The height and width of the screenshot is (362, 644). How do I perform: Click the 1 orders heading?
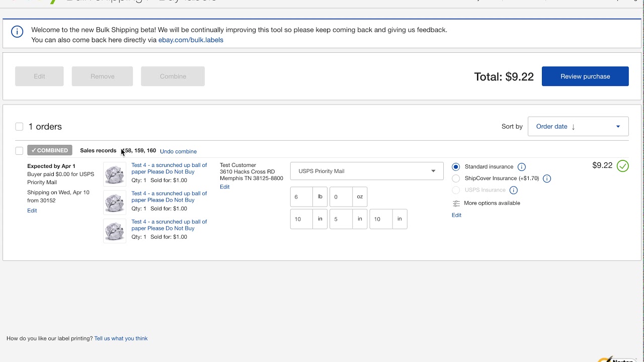pos(45,127)
